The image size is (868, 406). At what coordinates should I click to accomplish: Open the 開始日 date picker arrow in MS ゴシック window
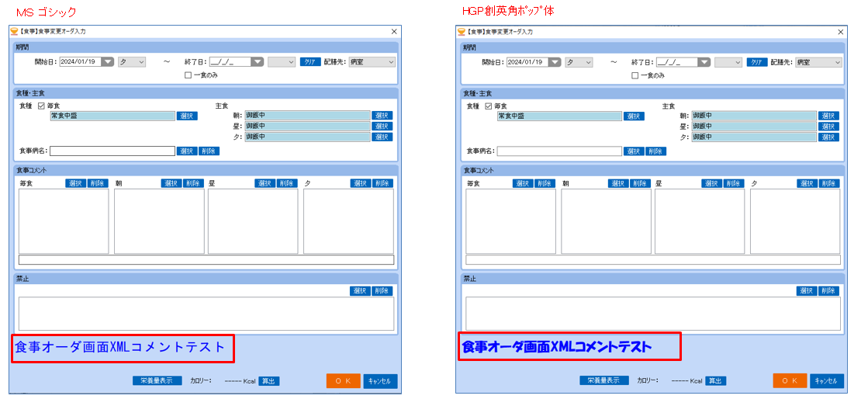[x=108, y=62]
